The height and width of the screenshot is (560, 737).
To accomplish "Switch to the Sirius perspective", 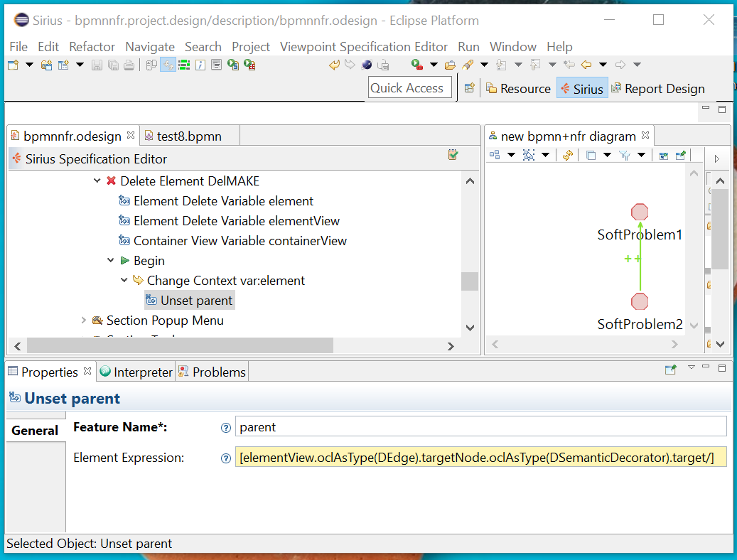I will click(x=582, y=88).
